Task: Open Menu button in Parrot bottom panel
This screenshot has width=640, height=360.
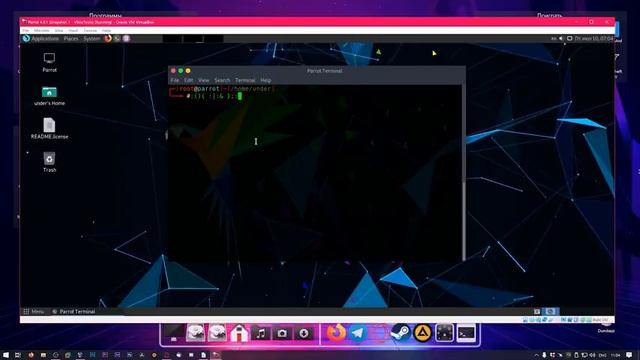Action: point(33,311)
